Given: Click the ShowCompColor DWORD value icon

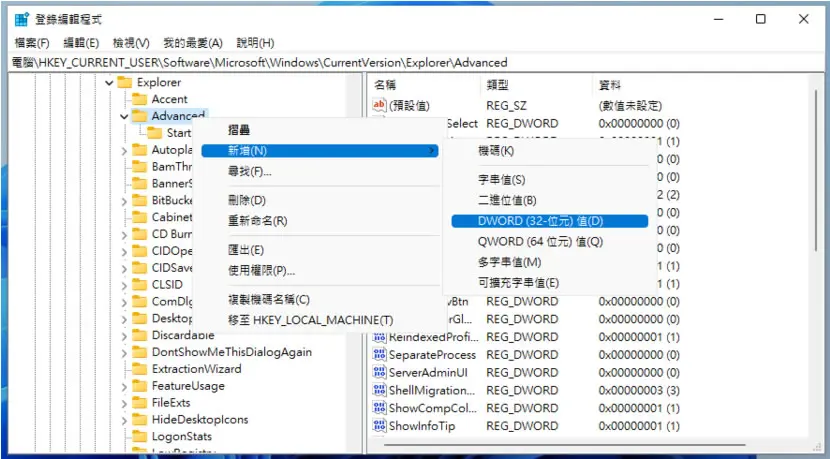Looking at the screenshot, I should click(380, 408).
